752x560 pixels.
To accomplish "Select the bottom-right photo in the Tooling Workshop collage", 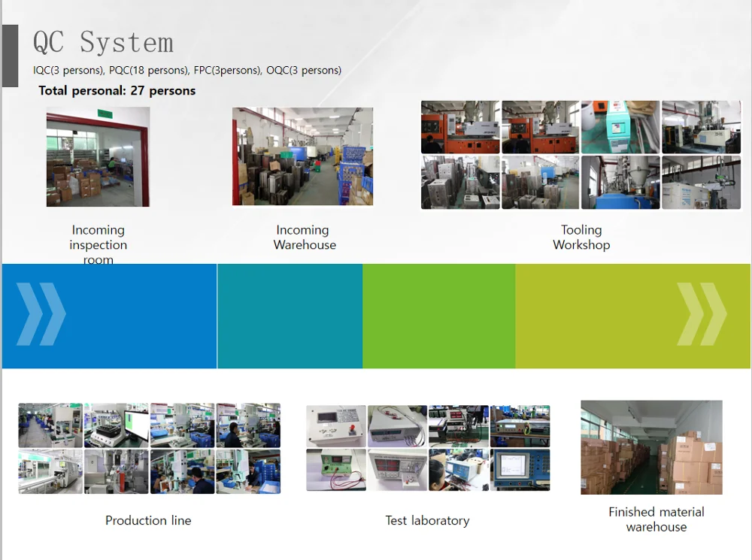I will tap(701, 183).
